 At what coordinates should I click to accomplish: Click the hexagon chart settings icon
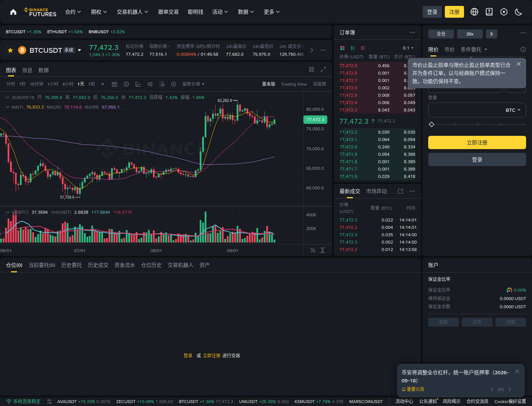[174, 84]
